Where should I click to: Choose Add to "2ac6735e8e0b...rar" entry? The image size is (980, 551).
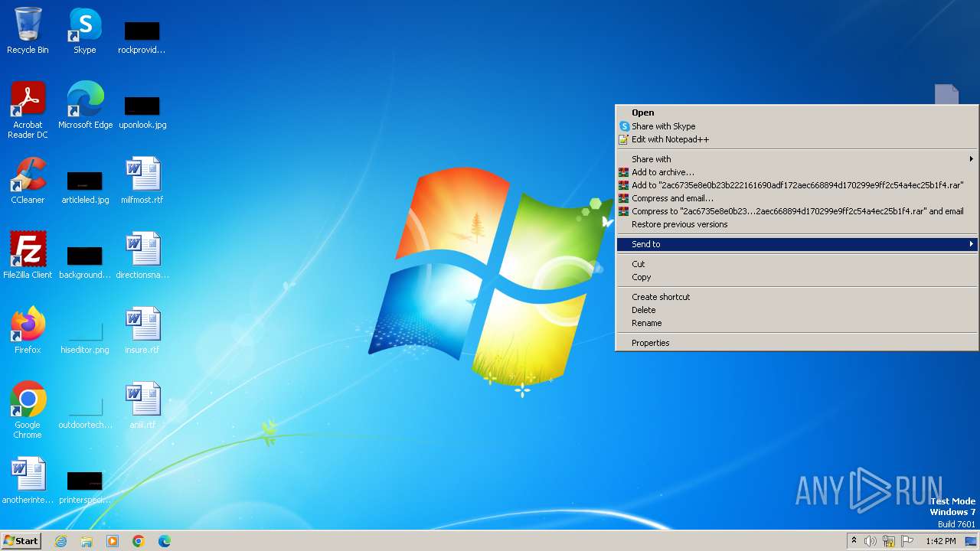(x=797, y=185)
